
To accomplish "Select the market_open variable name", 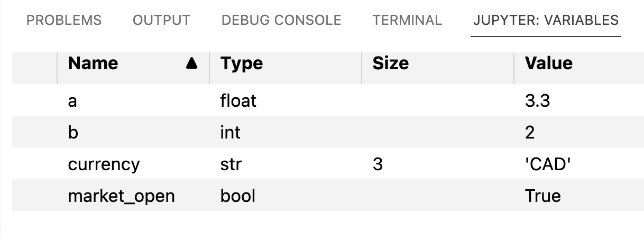I will click(x=121, y=196).
